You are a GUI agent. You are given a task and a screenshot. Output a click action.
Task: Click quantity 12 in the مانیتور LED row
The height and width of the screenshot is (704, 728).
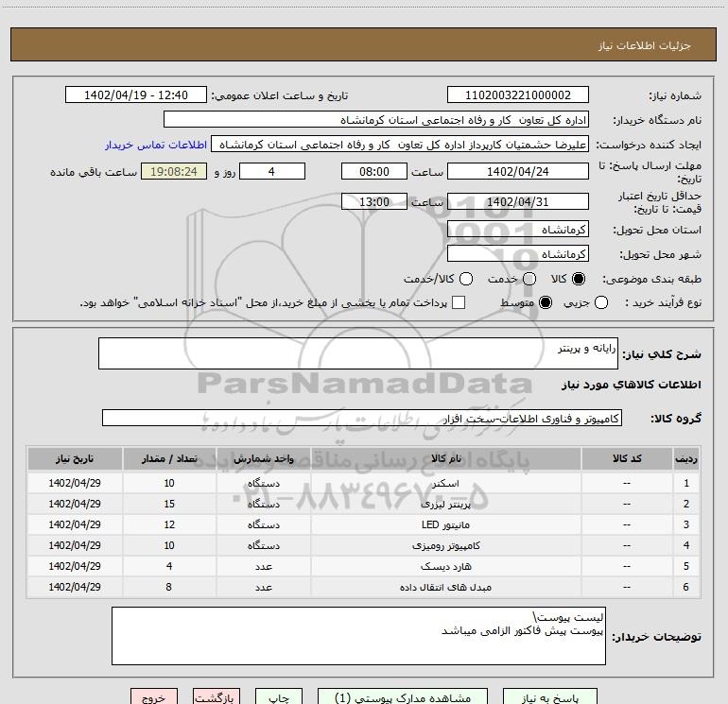(169, 524)
